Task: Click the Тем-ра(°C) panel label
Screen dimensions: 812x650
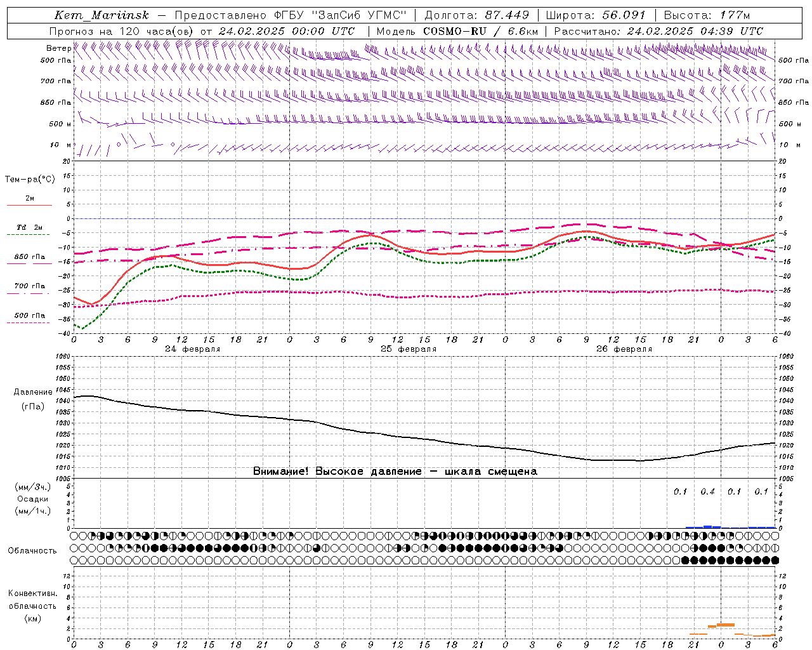Action: tap(30, 180)
